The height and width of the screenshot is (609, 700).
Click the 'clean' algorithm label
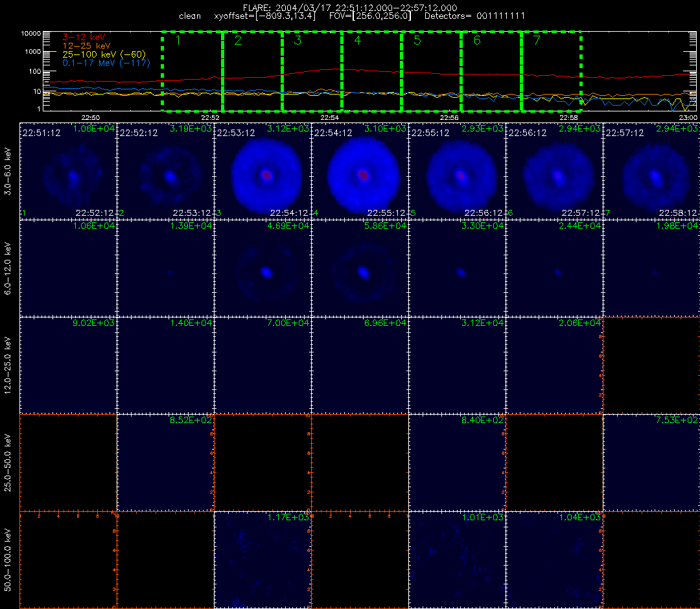click(190, 16)
